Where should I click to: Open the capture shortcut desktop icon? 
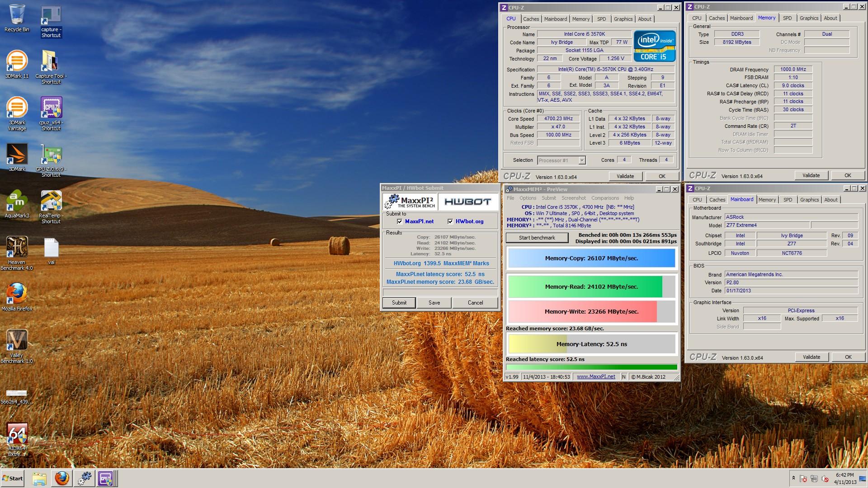click(51, 22)
